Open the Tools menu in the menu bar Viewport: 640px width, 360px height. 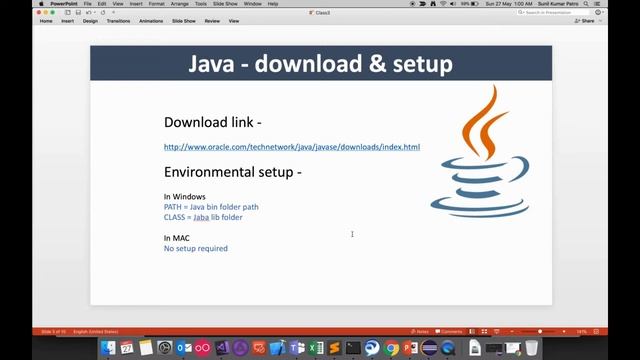(201, 4)
